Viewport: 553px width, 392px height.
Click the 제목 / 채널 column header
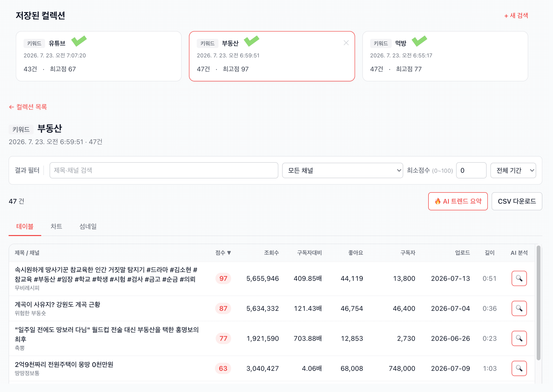tap(27, 253)
